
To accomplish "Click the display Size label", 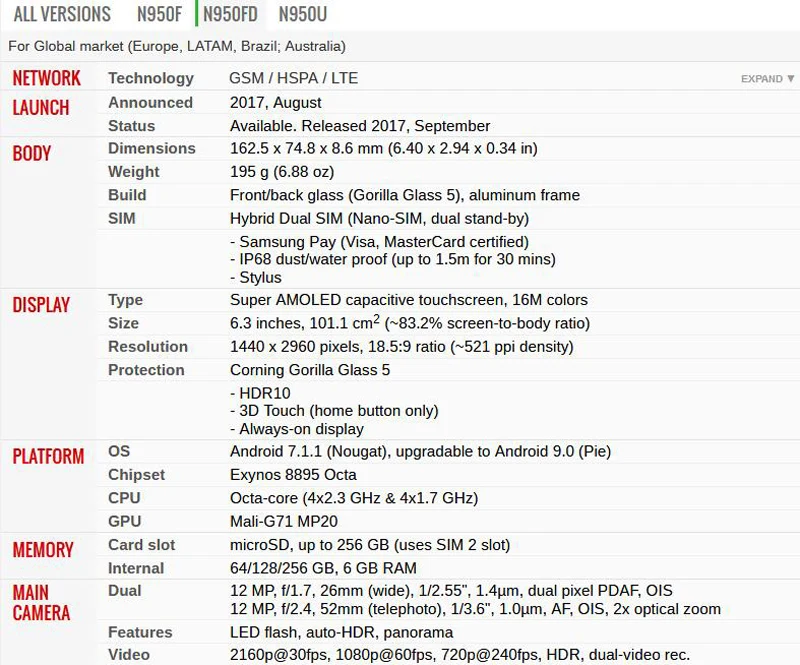I will [123, 323].
